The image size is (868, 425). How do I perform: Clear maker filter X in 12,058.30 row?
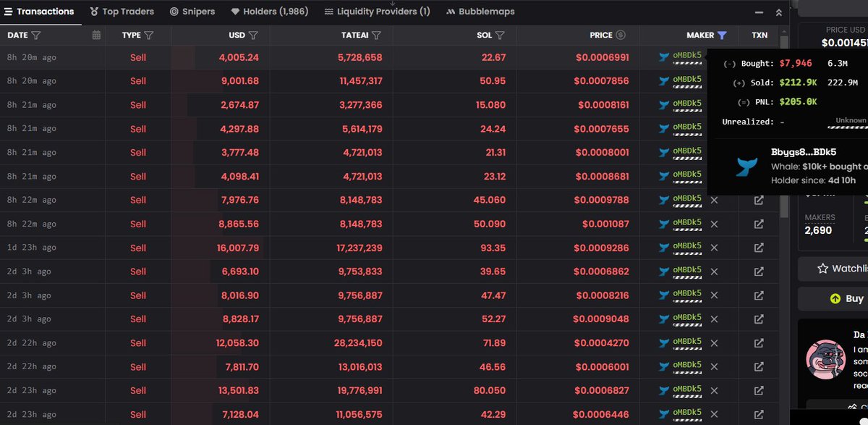714,343
